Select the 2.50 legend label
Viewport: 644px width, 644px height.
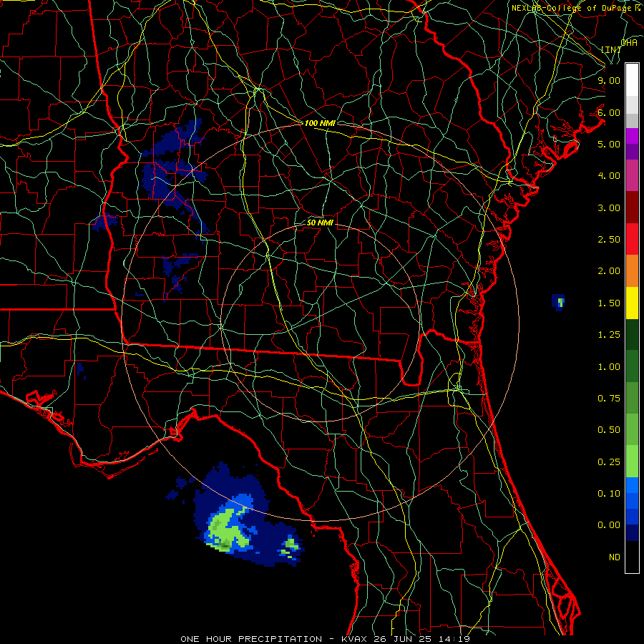coord(609,240)
